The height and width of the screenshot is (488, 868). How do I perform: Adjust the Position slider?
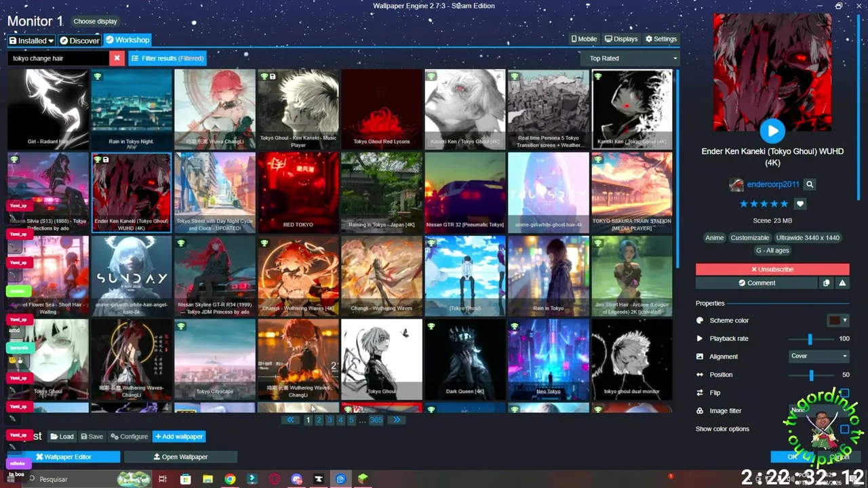click(810, 375)
